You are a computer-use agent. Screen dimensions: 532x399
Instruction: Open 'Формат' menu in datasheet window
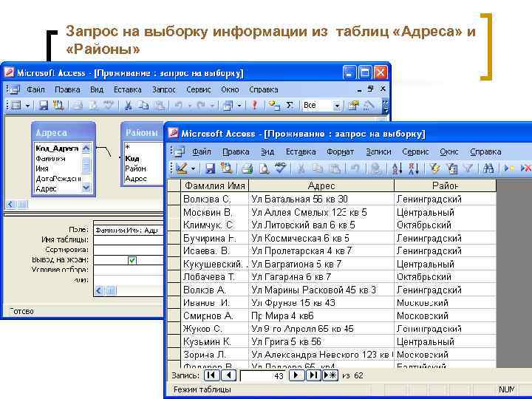(341, 152)
